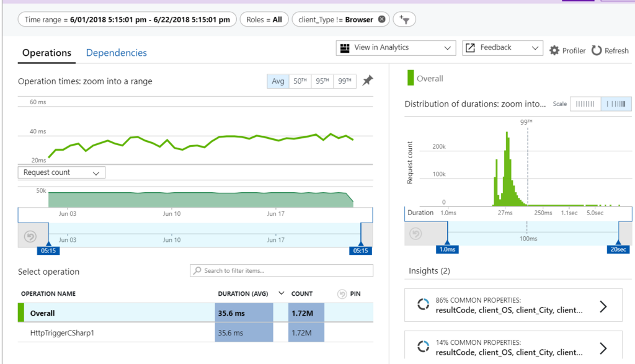Open the View in Analytics dropdown
Screen dimensions: 635x364
396,48
